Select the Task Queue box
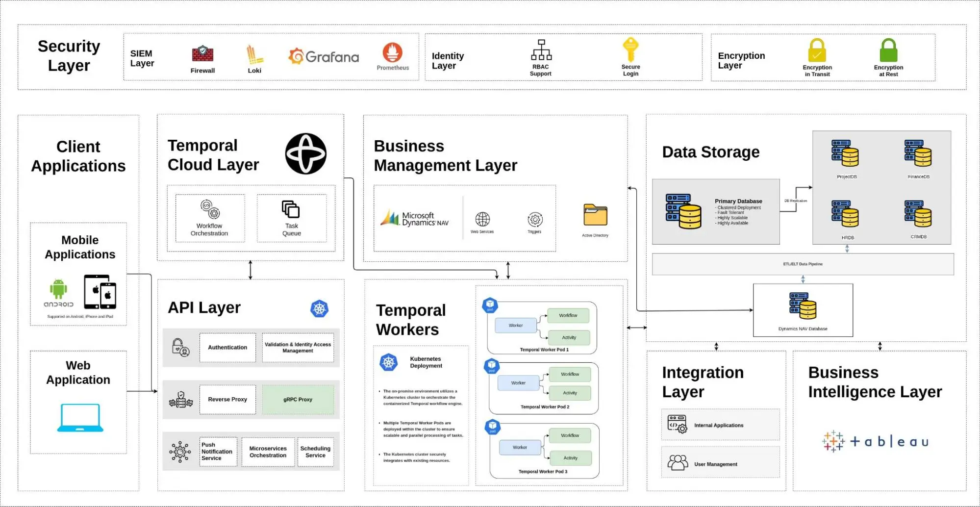Screen dimensions: 980x507 [x=292, y=218]
